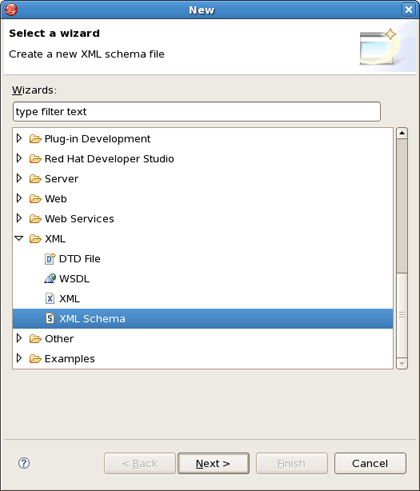Go to the Next wizard page
The image size is (420, 491).
point(213,463)
